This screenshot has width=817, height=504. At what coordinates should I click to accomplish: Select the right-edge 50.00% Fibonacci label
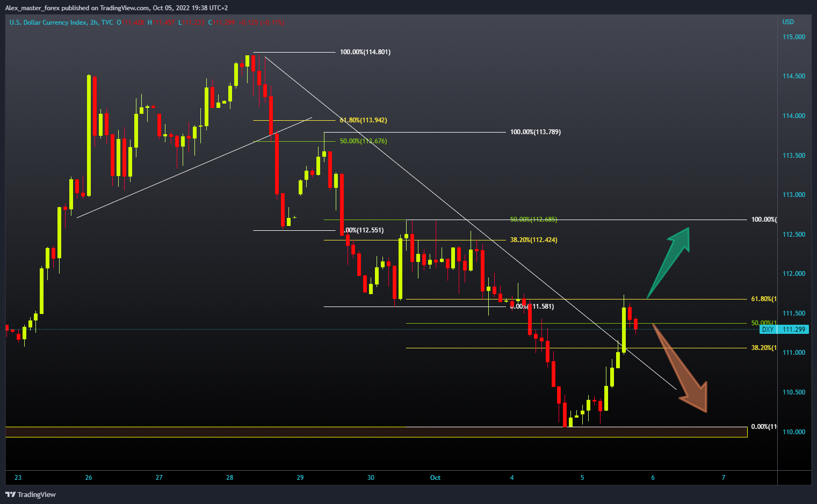pyautogui.click(x=764, y=323)
